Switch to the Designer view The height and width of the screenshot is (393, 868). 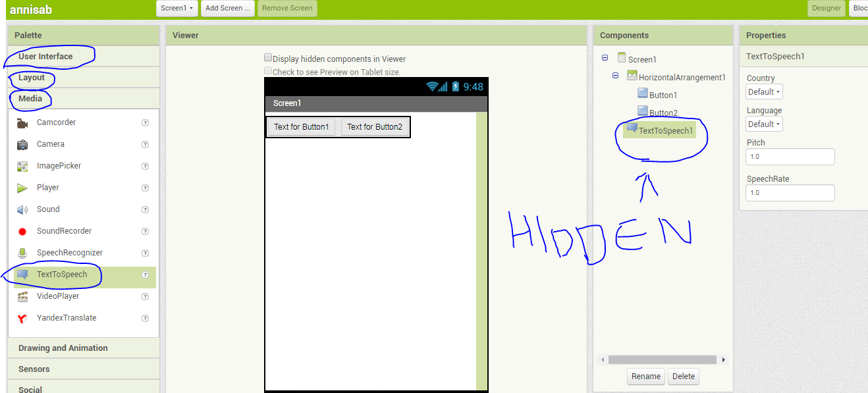pos(826,9)
